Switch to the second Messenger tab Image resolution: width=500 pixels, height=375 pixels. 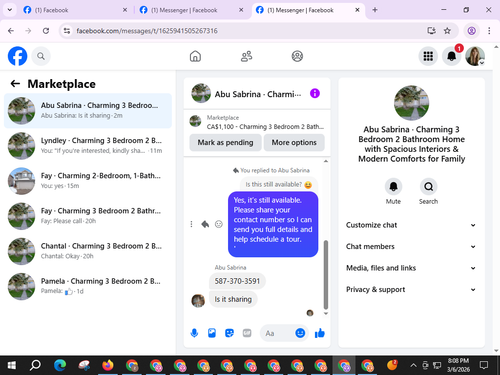(x=191, y=10)
